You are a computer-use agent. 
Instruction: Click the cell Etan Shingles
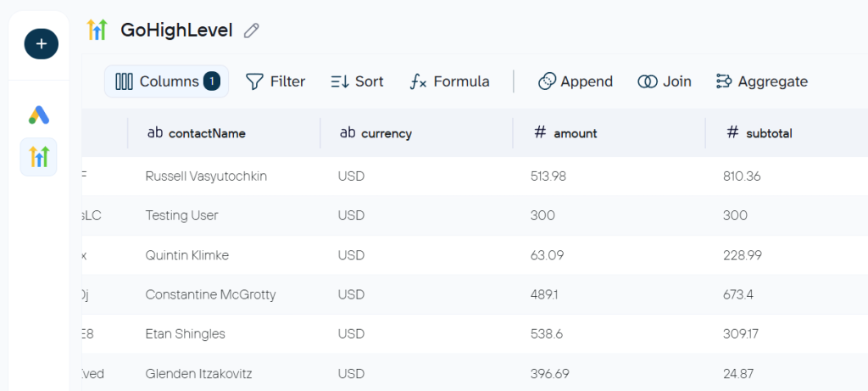185,334
